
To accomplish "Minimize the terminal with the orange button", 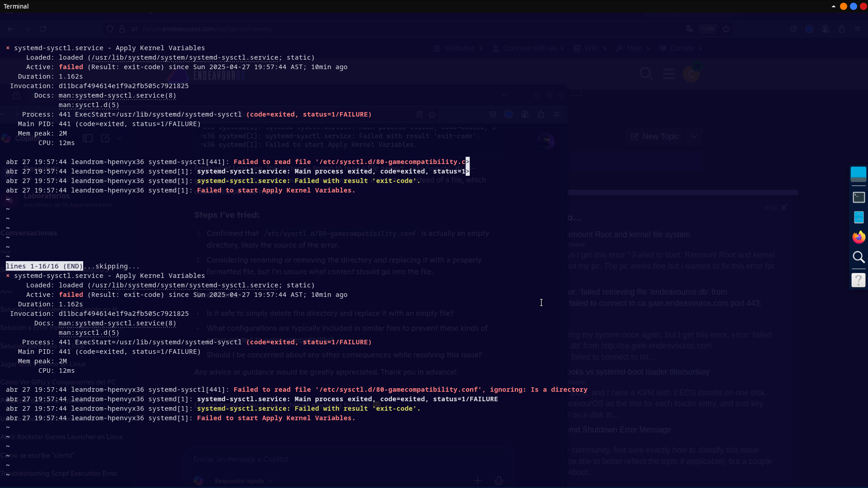I will pos(843,6).
